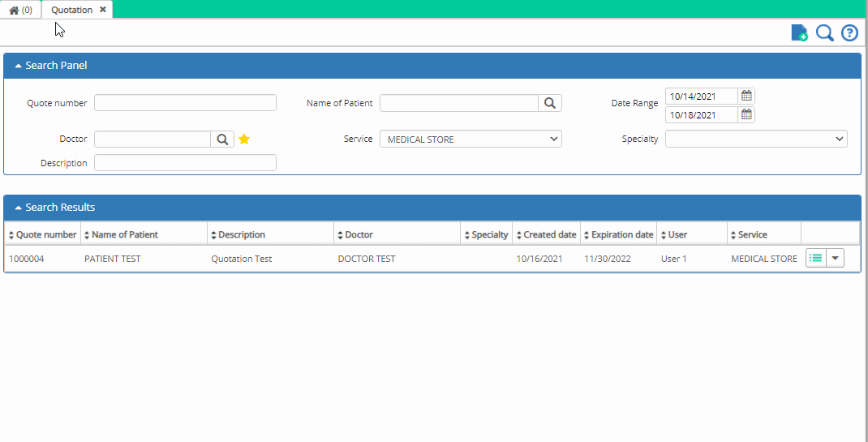
Task: Focus the Name of Patient field
Action: point(459,103)
